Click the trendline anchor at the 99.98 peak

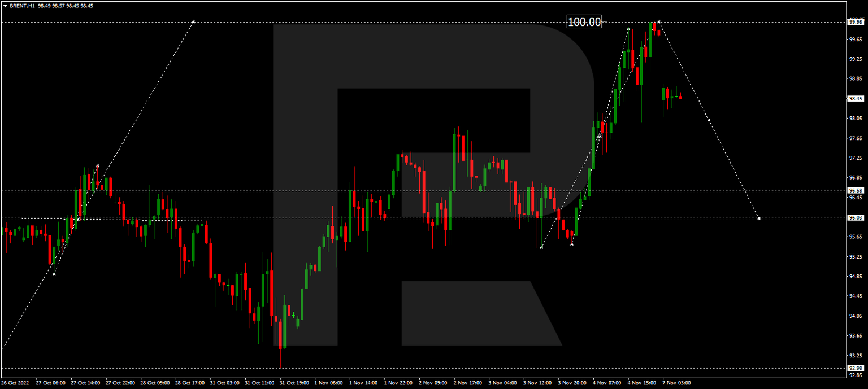point(659,22)
